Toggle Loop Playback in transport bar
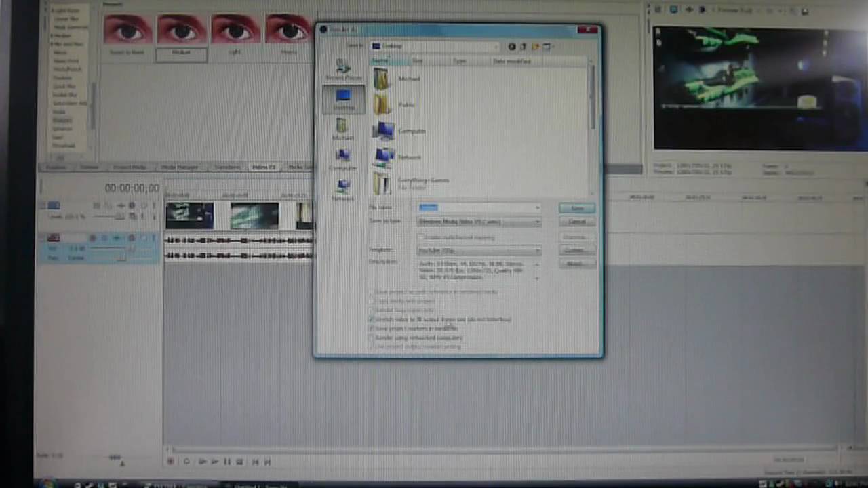This screenshot has height=488, width=868. coord(186,462)
